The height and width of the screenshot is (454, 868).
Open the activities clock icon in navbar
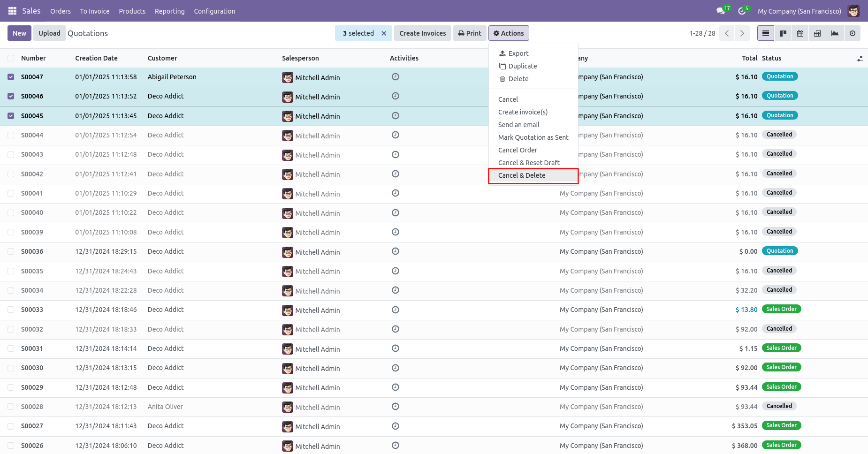(x=742, y=11)
